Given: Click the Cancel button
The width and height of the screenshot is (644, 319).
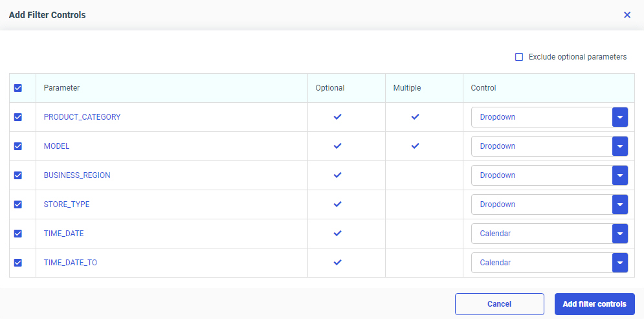Looking at the screenshot, I should (499, 304).
